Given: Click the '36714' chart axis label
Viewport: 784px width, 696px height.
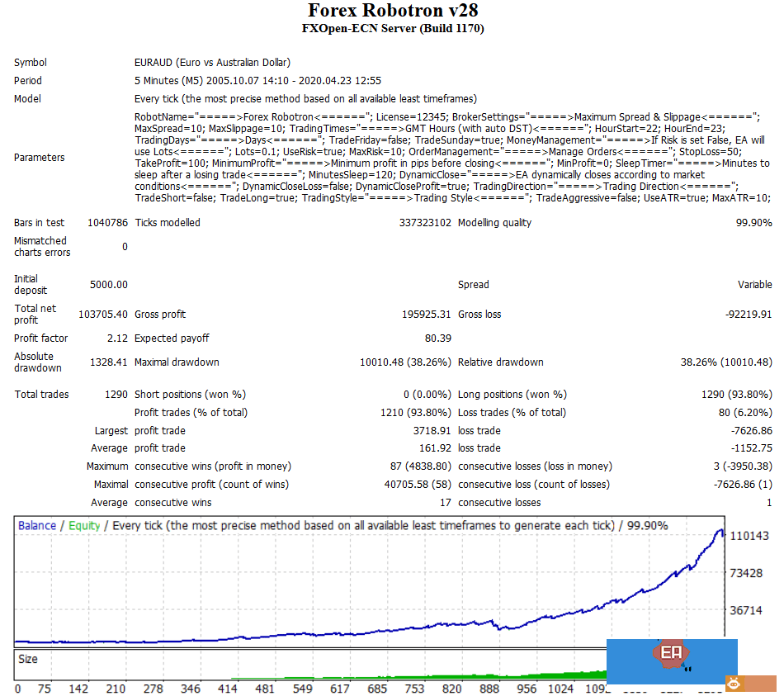Looking at the screenshot, I should point(746,610).
